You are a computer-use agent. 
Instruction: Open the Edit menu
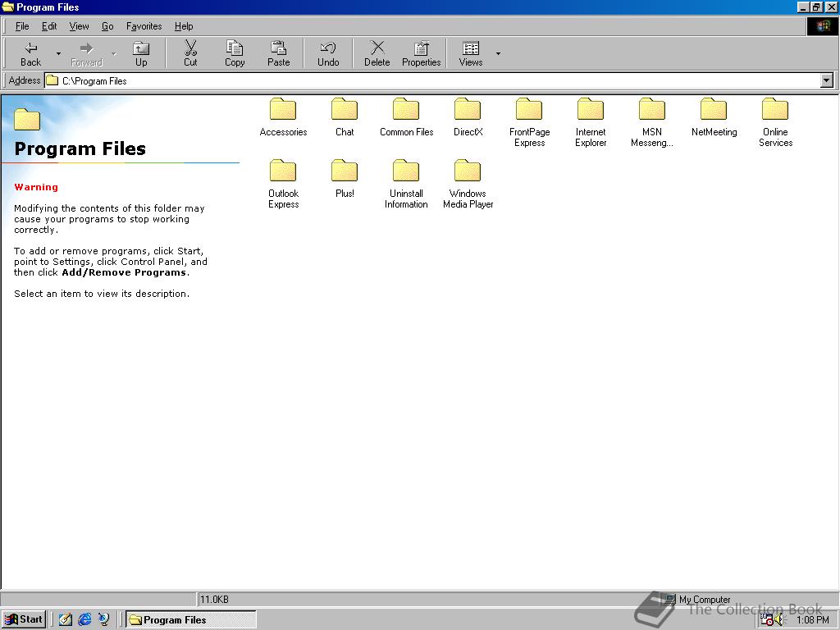[49, 26]
